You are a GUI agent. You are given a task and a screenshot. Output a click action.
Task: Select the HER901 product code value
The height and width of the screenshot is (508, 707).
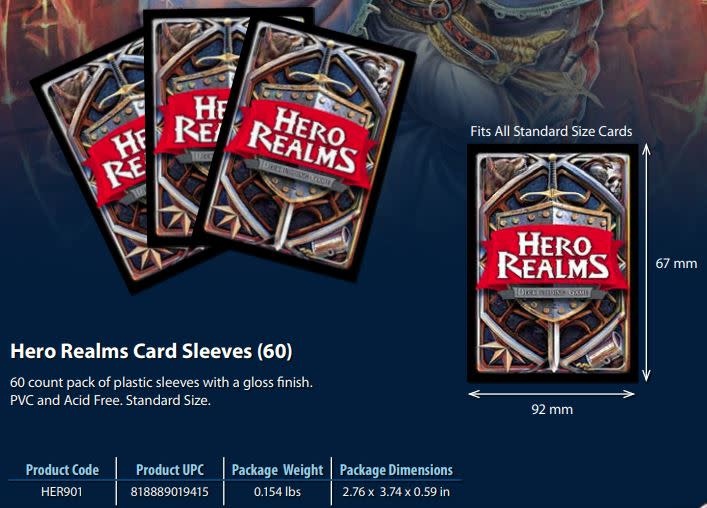coord(62,491)
